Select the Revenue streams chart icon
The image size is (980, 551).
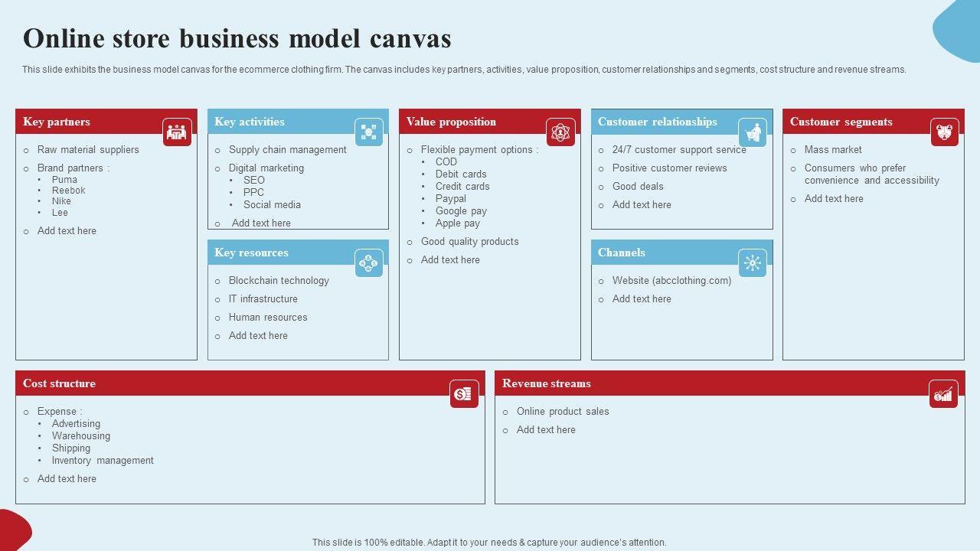[x=943, y=394]
